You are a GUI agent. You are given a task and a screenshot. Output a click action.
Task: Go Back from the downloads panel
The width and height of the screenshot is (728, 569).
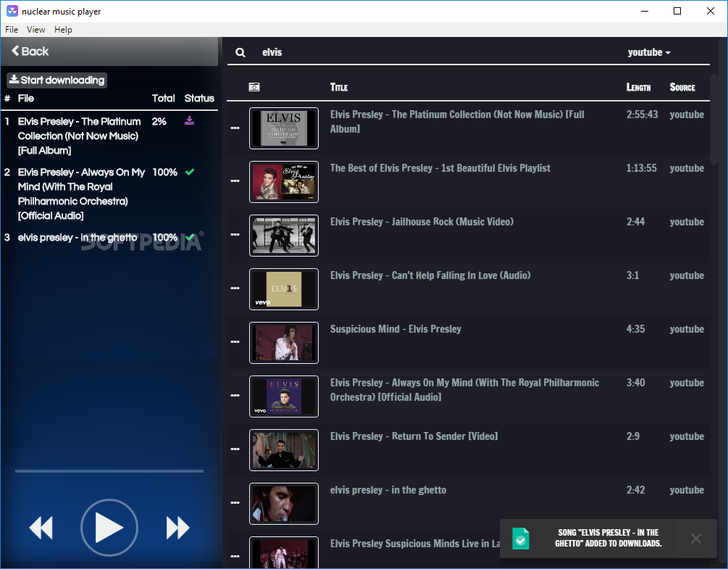pyautogui.click(x=30, y=51)
